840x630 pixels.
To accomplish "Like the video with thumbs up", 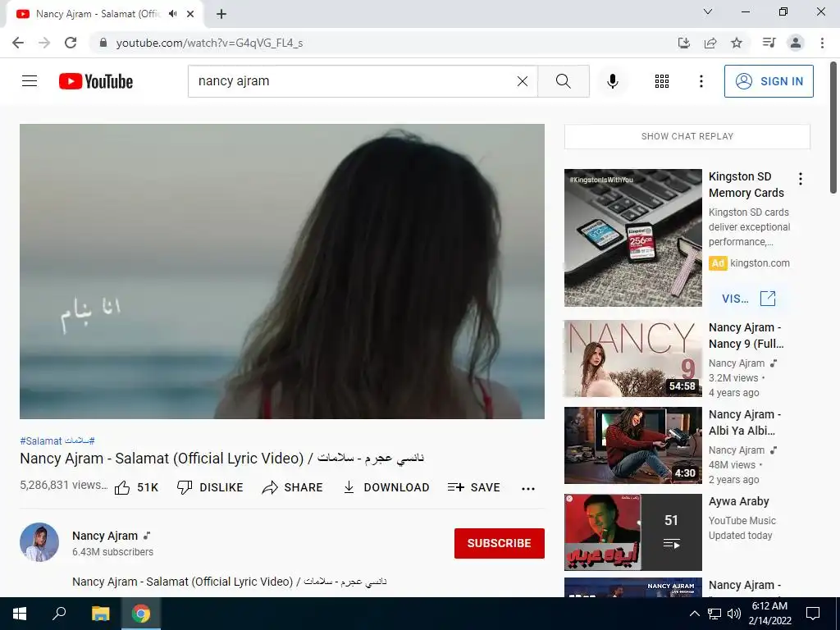I will coord(137,487).
